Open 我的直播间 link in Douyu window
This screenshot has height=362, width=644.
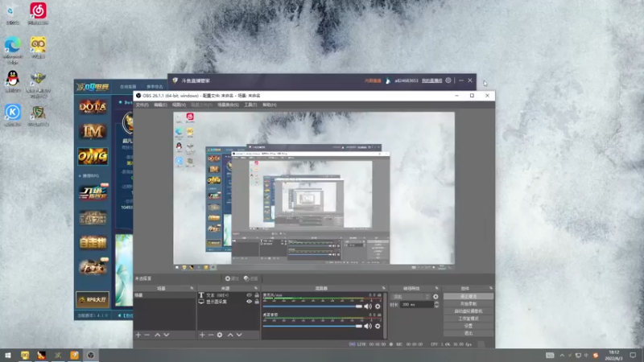click(431, 80)
